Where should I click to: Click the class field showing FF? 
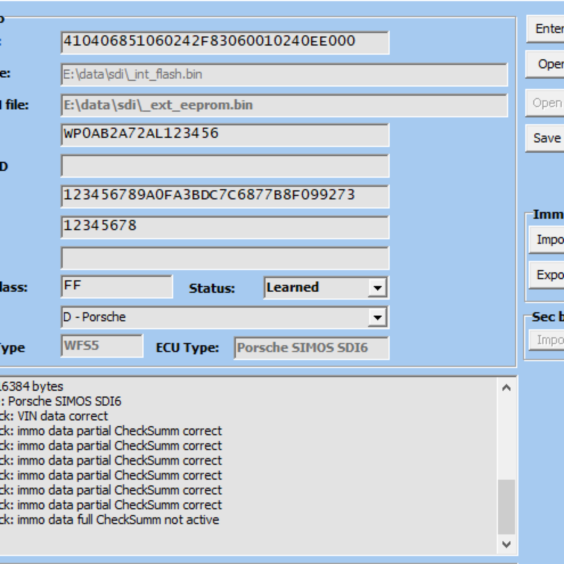pyautogui.click(x=117, y=287)
